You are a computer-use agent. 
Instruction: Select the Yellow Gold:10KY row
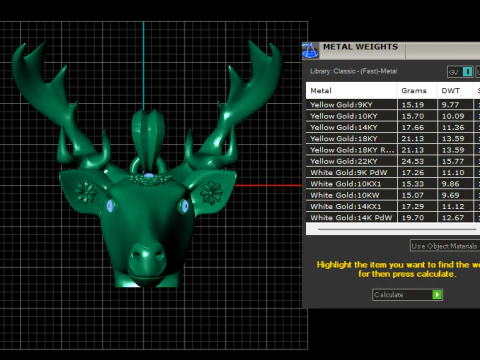393,116
